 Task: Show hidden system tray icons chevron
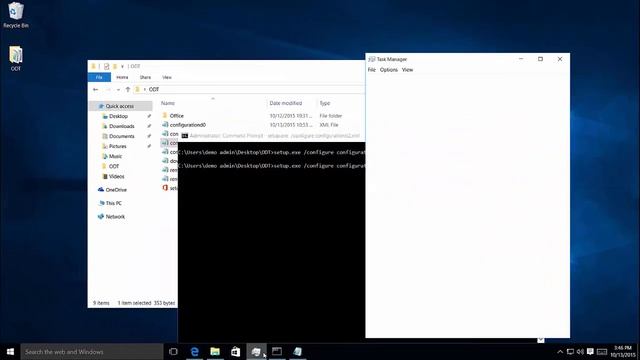pyautogui.click(x=560, y=351)
